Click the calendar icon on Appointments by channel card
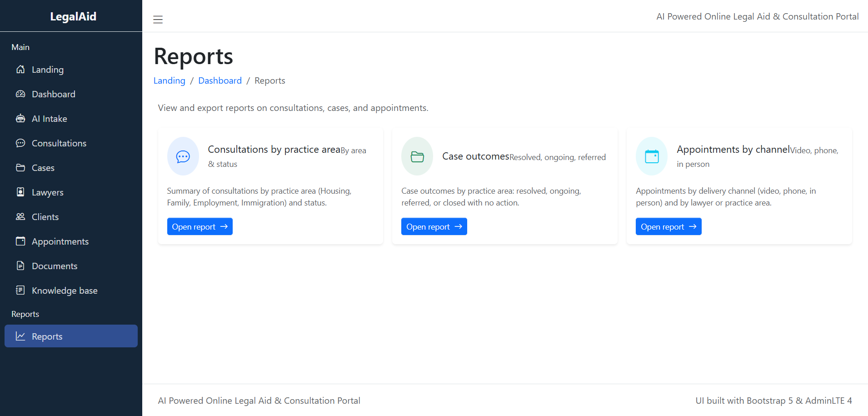This screenshot has height=416, width=868. (x=651, y=156)
